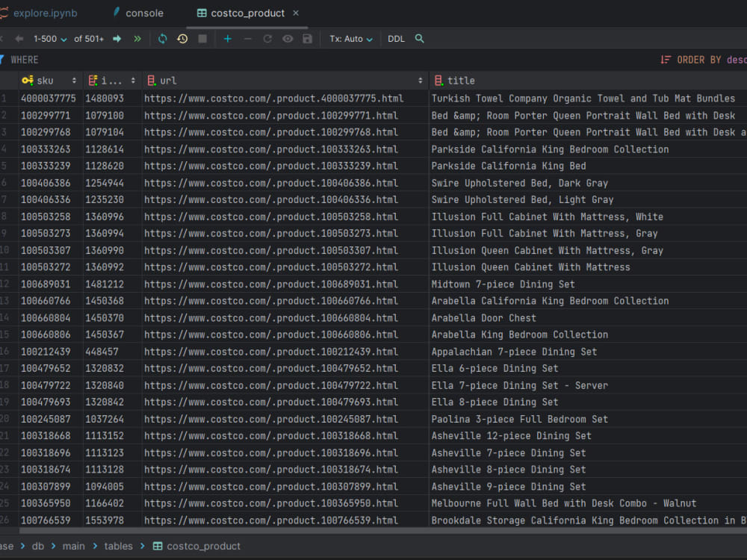Viewport: 747px width, 560px height.
Task: Go to previous page arrow
Action: point(19,39)
